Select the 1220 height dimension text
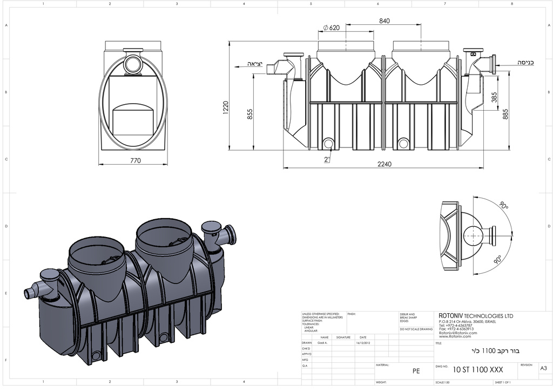 pyautogui.click(x=226, y=107)
